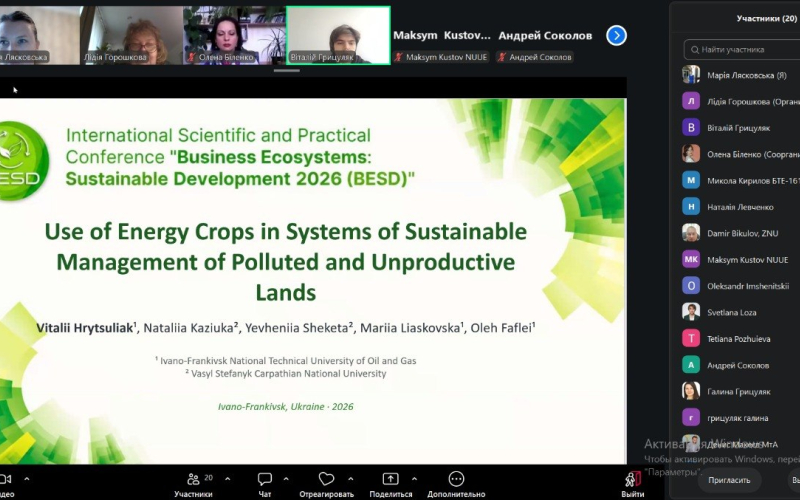Viewport: 800px width, 500px height.
Task: Click the Leave meeting icon
Action: pos(633,480)
